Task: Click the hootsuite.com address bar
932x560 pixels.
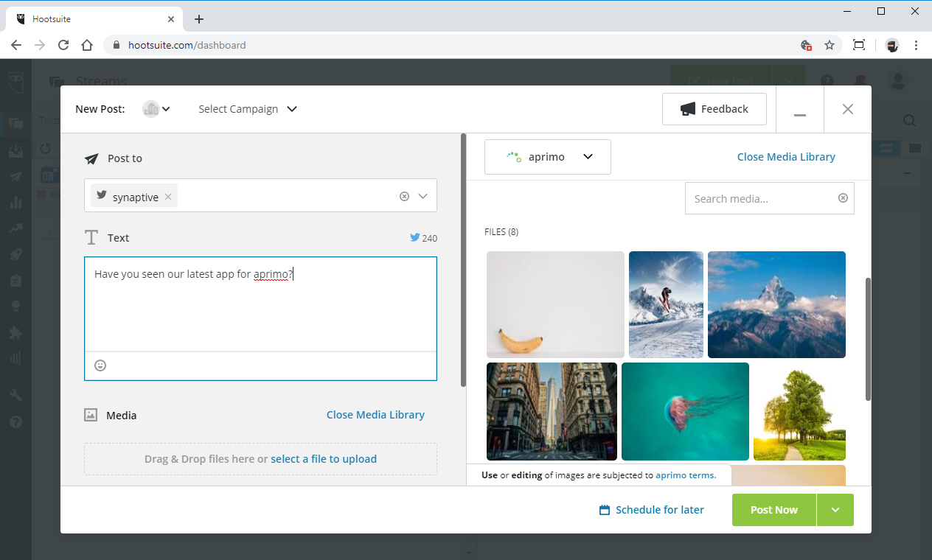Action: pos(472,45)
